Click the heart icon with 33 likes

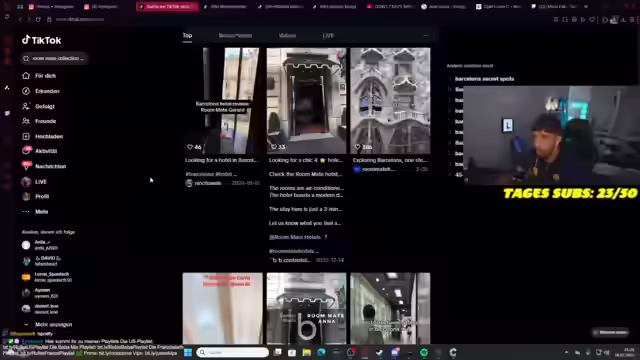tap(273, 147)
